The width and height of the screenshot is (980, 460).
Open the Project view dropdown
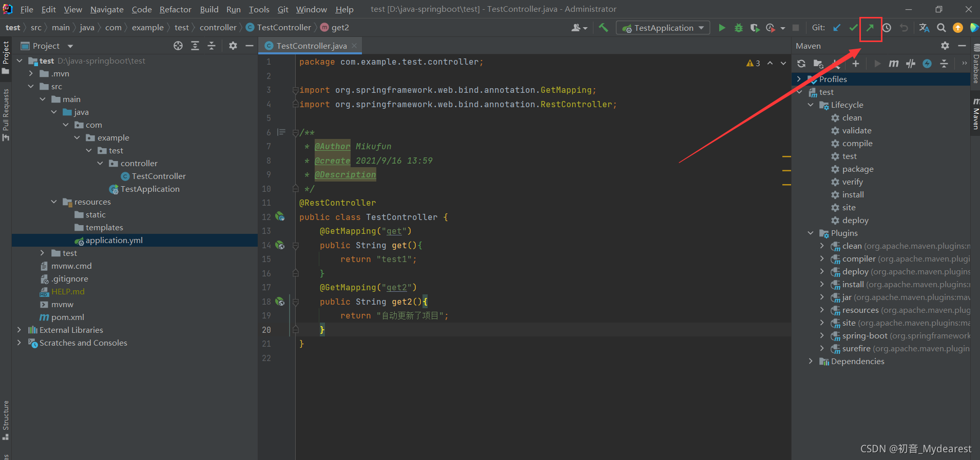coord(70,46)
